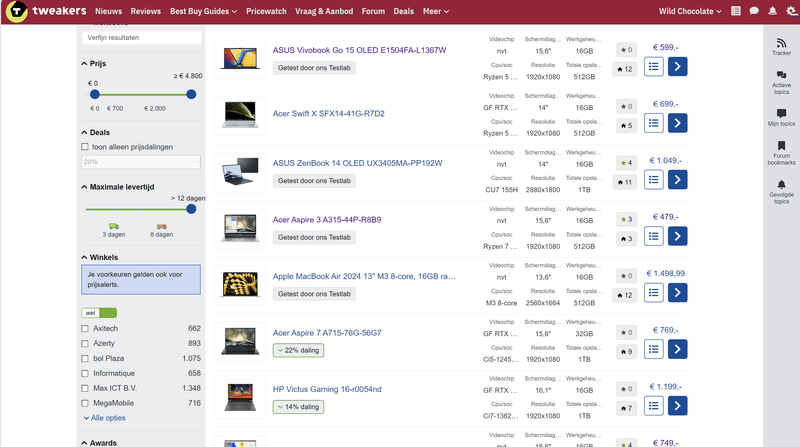Open the Tweakers logo homepage
Viewport: 800px width, 447px height.
46,11
